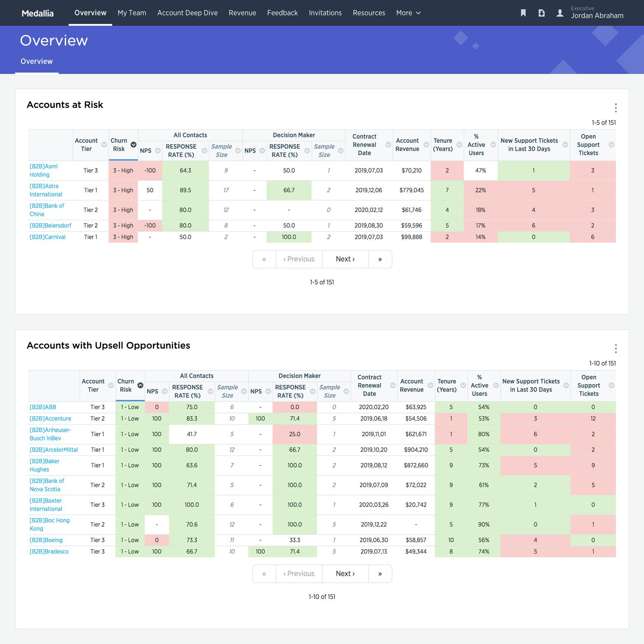
Task: Open Account Revenue column dropdown in Accounts at Risk
Action: 426,145
